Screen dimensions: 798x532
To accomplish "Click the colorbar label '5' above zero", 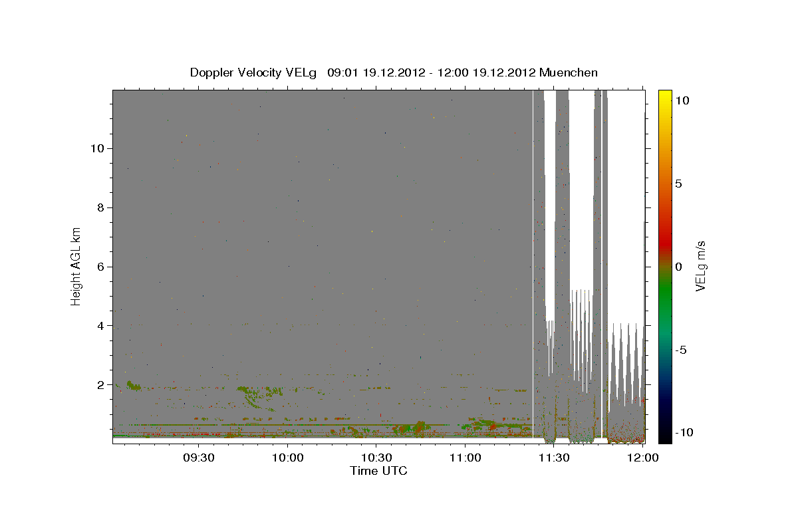I will tap(678, 184).
